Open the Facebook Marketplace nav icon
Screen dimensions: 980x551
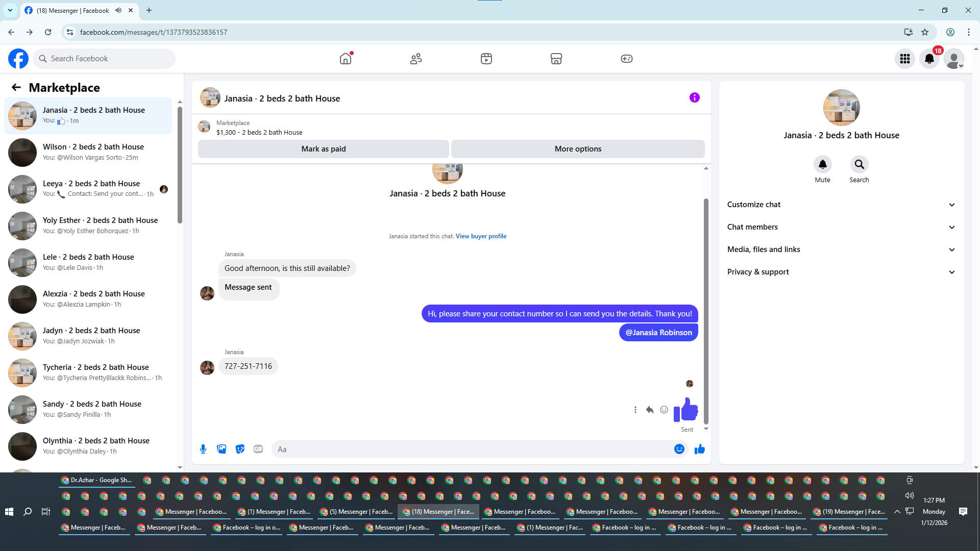click(x=556, y=59)
